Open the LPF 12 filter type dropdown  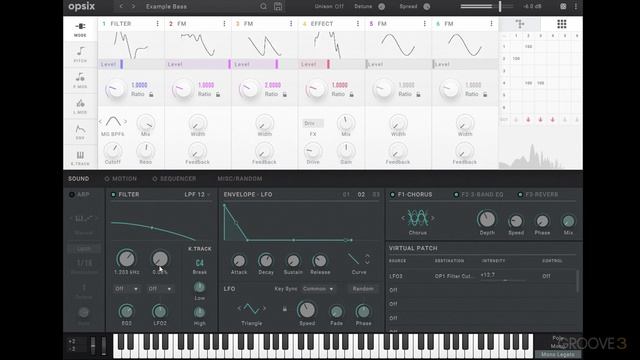(x=198, y=195)
